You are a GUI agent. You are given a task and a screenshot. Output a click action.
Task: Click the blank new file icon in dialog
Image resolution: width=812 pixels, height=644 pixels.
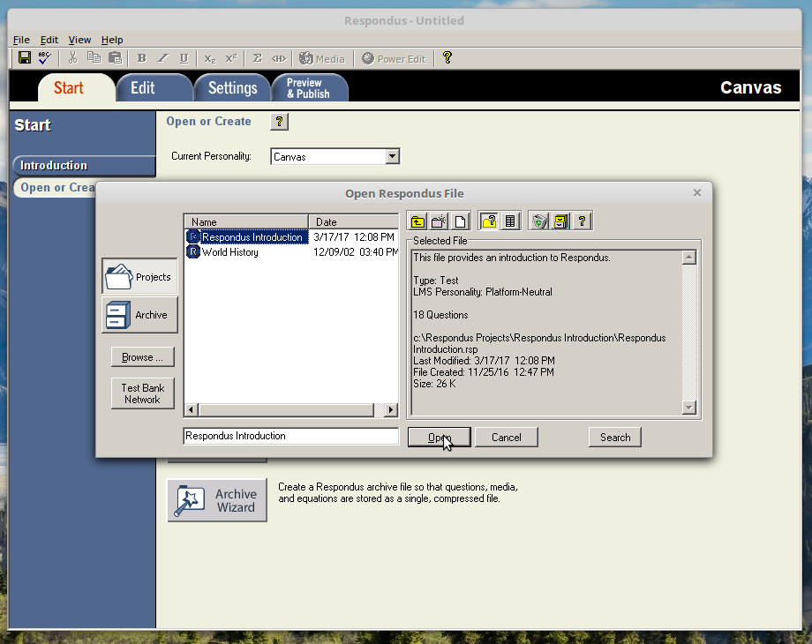click(460, 221)
